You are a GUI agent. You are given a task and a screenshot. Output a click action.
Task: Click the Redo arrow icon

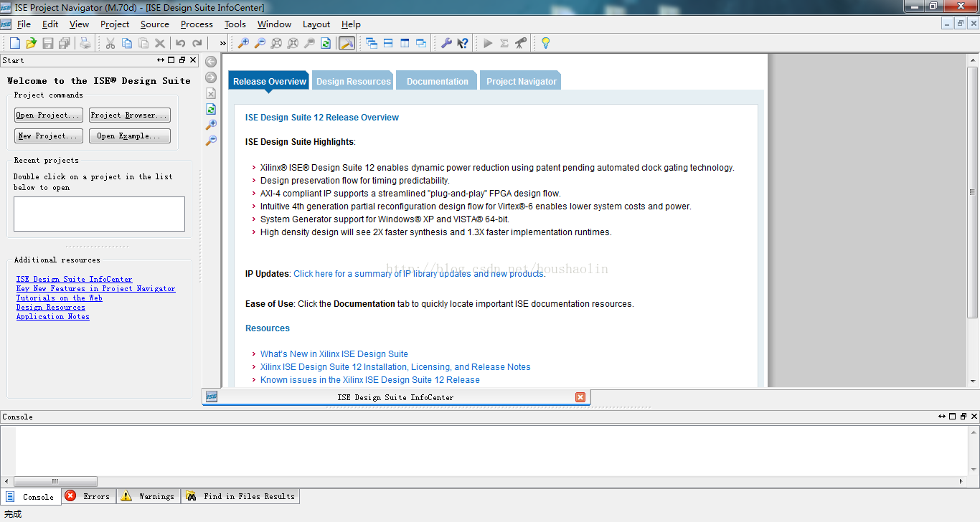pos(197,43)
